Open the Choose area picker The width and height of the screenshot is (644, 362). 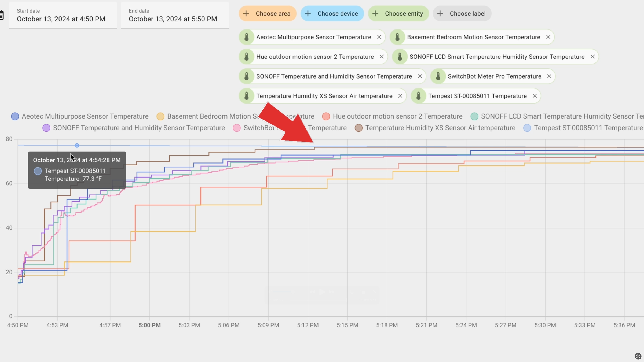click(267, 13)
